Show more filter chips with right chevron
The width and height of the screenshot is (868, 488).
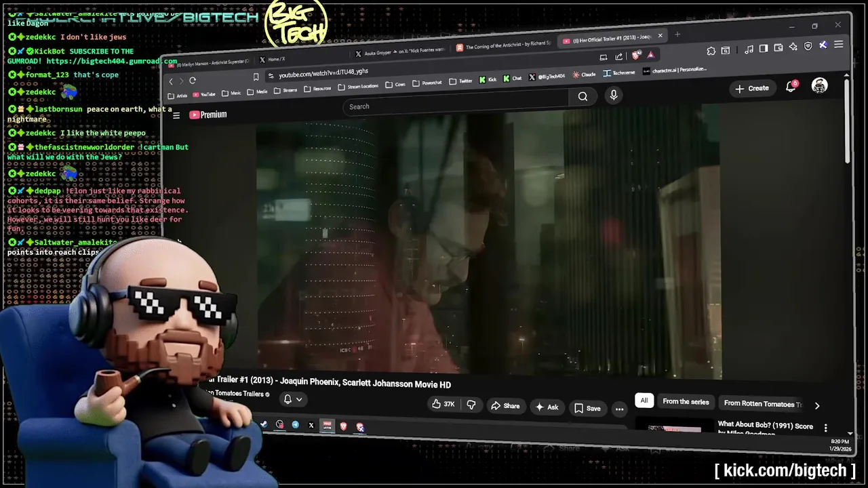[x=816, y=405]
